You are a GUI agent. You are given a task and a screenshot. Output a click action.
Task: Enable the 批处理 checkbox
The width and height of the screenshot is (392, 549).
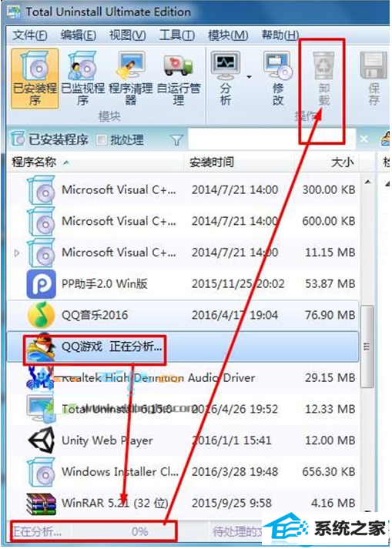[x=102, y=140]
